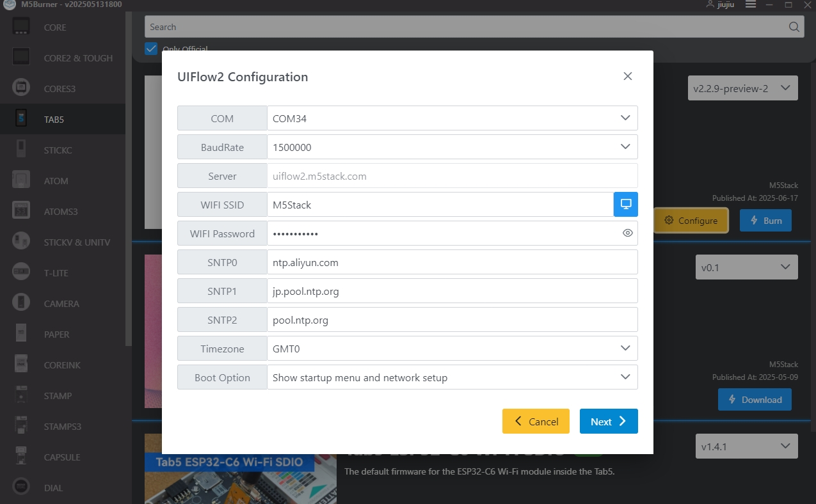Click the Download button
This screenshot has width=816, height=504.
[x=755, y=399]
